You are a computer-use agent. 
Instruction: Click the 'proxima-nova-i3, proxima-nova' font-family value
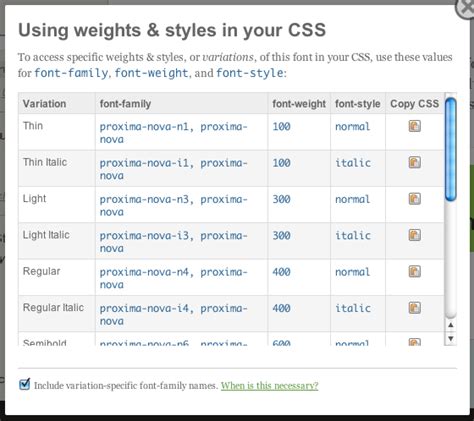pyautogui.click(x=173, y=242)
